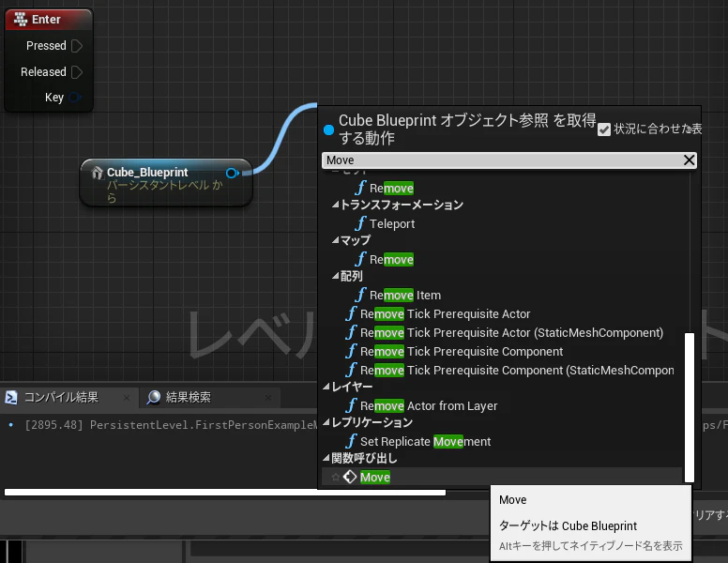Click the compile log horizontal scrollbar
Screen dimensions: 728x563
[225, 493]
